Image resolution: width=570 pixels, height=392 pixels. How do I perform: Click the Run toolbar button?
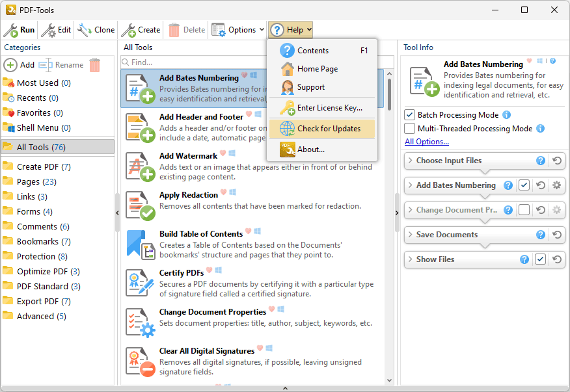click(x=20, y=30)
